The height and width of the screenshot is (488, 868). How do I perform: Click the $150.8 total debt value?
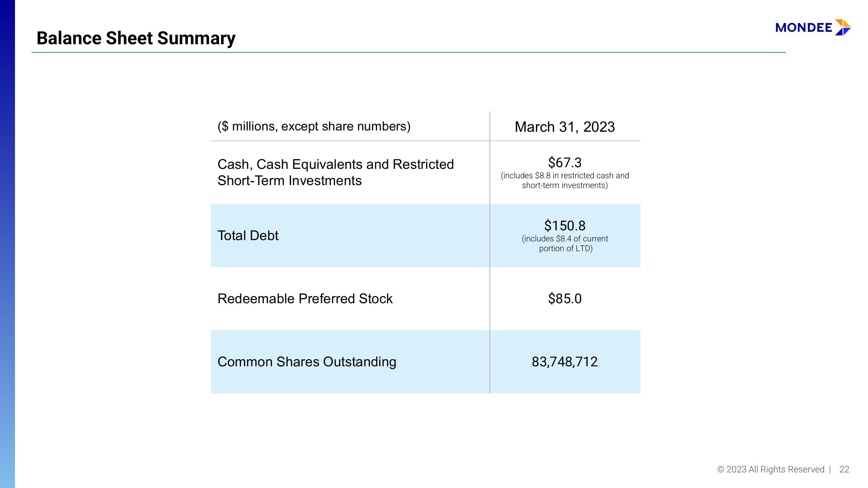pos(565,225)
